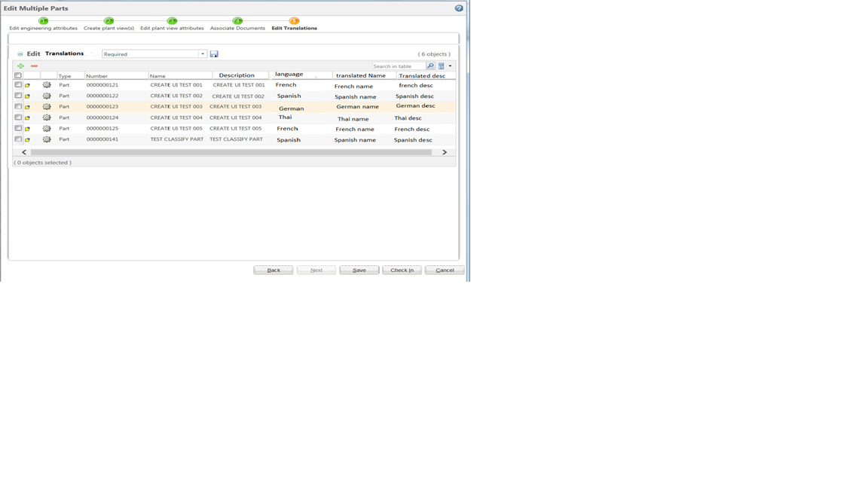868x488 pixels.
Task: Go to Associate Documents step
Action: point(237,28)
